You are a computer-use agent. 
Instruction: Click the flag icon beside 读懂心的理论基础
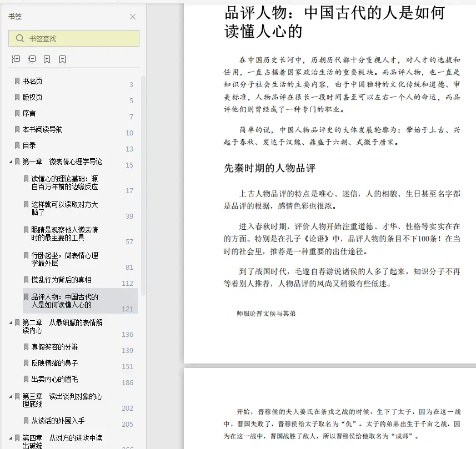tap(26, 179)
